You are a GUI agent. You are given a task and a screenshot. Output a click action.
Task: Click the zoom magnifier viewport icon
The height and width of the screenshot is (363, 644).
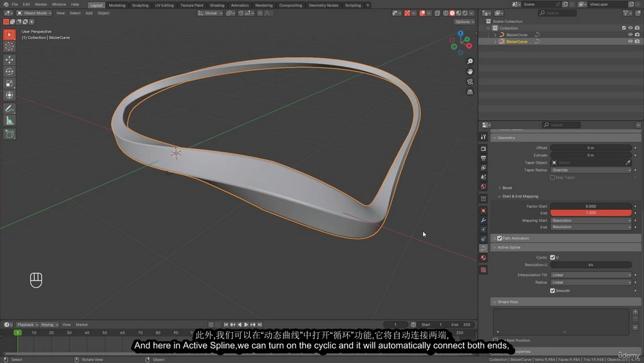click(470, 61)
